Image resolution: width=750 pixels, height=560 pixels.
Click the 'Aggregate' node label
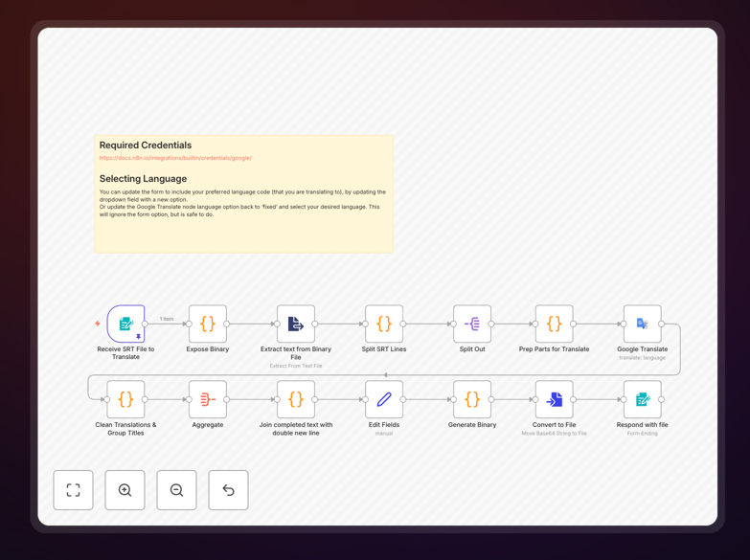[x=208, y=425]
